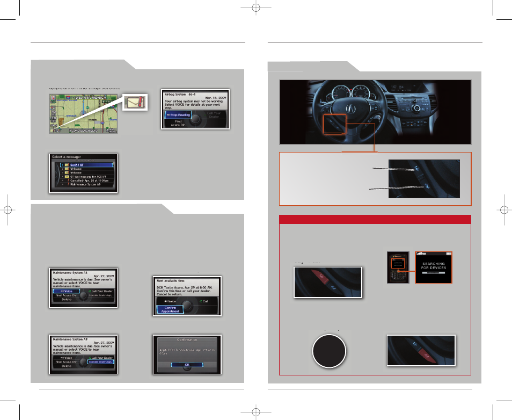512x420 pixels.
Task: Click the "Select a message!" heading
Action: click(x=67, y=157)
